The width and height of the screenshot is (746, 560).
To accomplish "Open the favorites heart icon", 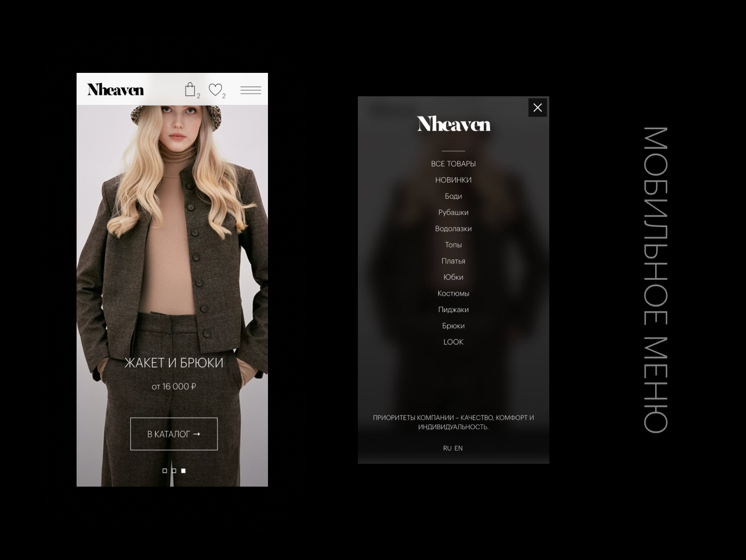I will click(x=215, y=89).
